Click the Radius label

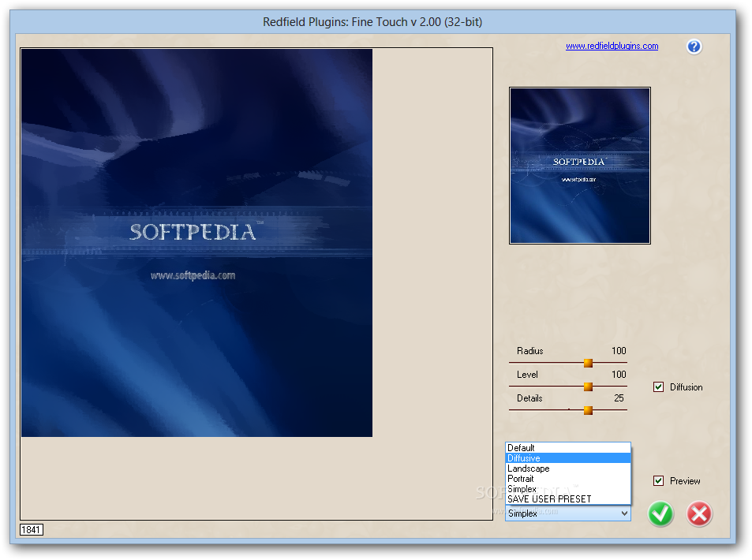[x=530, y=351]
